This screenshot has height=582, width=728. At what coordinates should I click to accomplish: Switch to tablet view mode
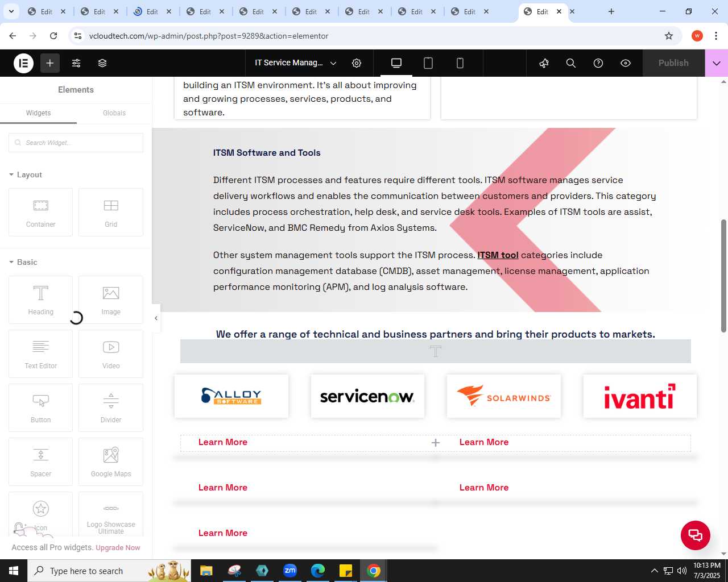[428, 63]
